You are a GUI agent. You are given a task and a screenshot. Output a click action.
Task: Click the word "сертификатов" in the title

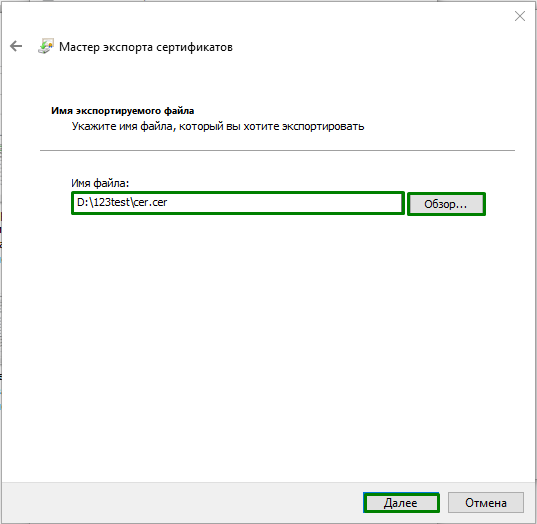[195, 47]
